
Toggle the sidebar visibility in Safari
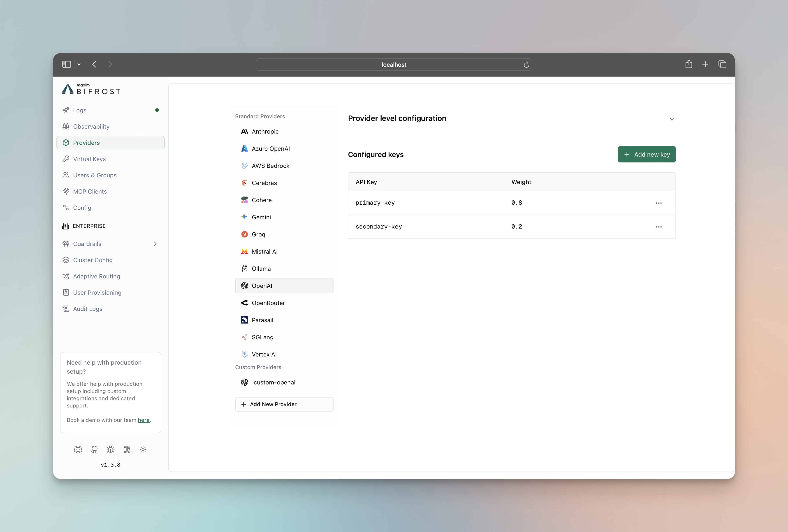(x=67, y=64)
